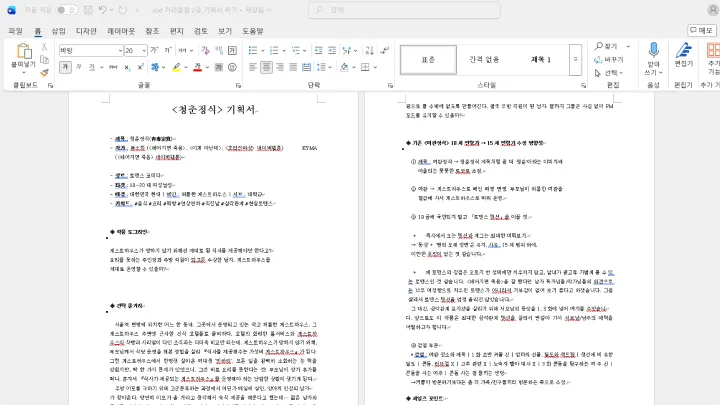Toggle bold formatting
Viewport: 720px width, 405px height.
click(65, 68)
